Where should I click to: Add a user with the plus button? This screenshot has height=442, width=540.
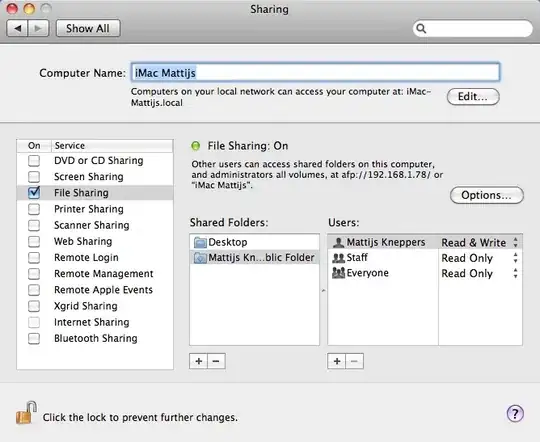[337, 361]
